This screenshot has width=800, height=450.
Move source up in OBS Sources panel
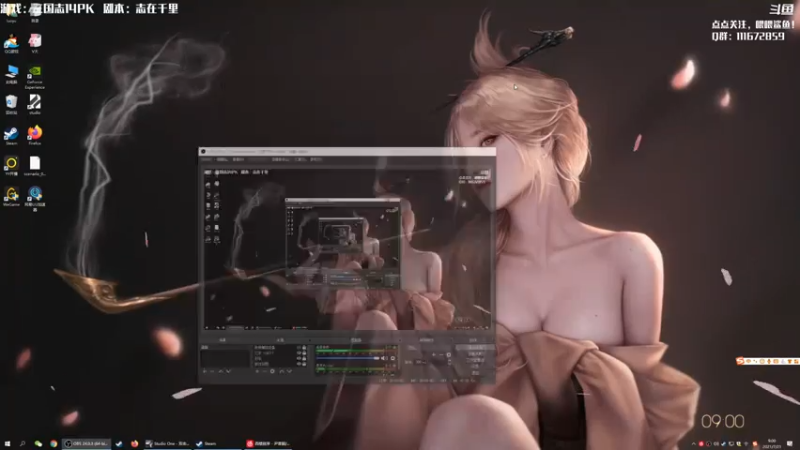coord(282,371)
